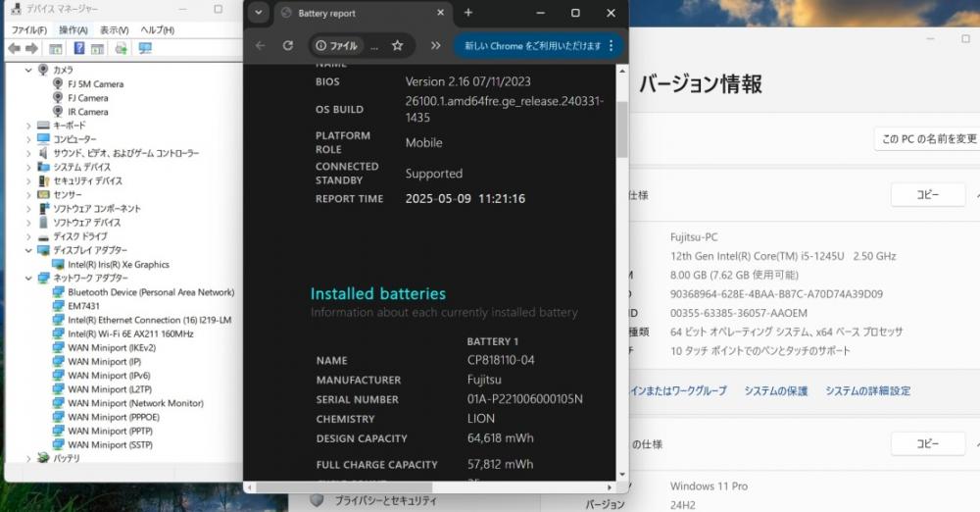Close the Battery report tab
Image resolution: width=980 pixels, height=512 pixels.
[441, 13]
